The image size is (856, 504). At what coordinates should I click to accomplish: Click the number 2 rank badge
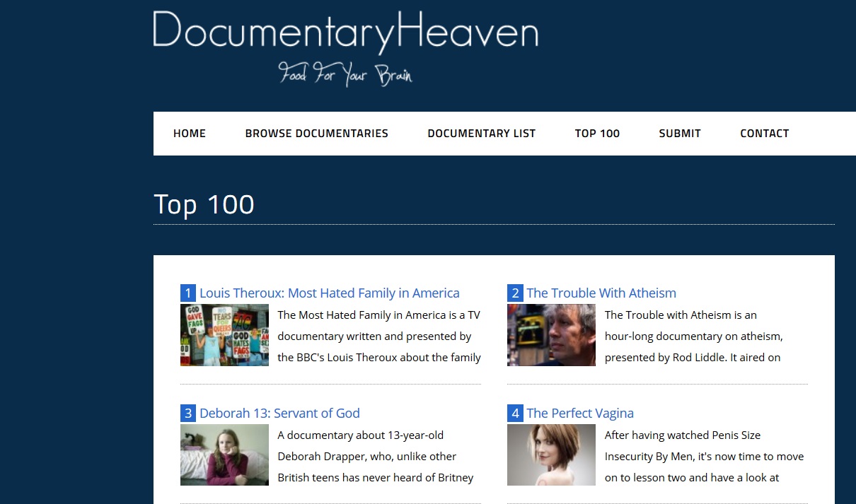point(515,293)
